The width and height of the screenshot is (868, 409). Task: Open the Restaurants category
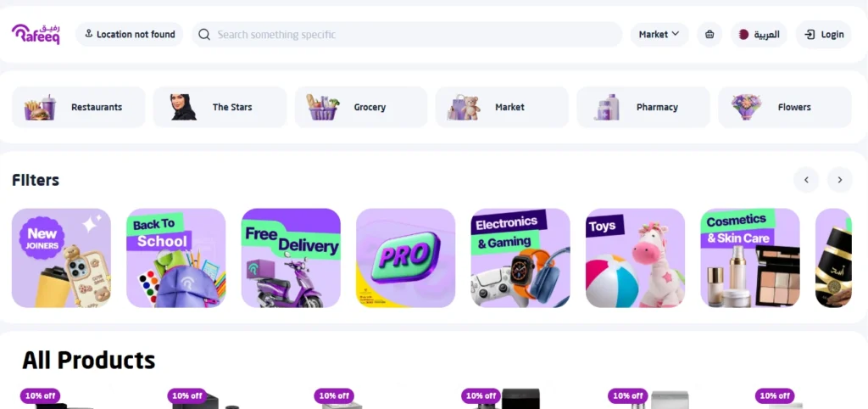click(x=78, y=107)
